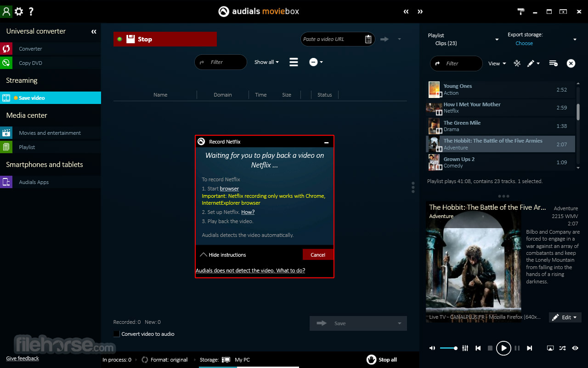This screenshot has width=588, height=368.
Task: Click the center Filter input field
Action: pos(220,62)
